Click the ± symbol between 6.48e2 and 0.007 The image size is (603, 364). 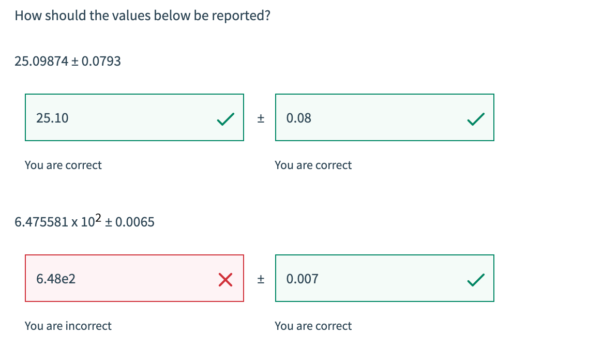click(x=261, y=279)
